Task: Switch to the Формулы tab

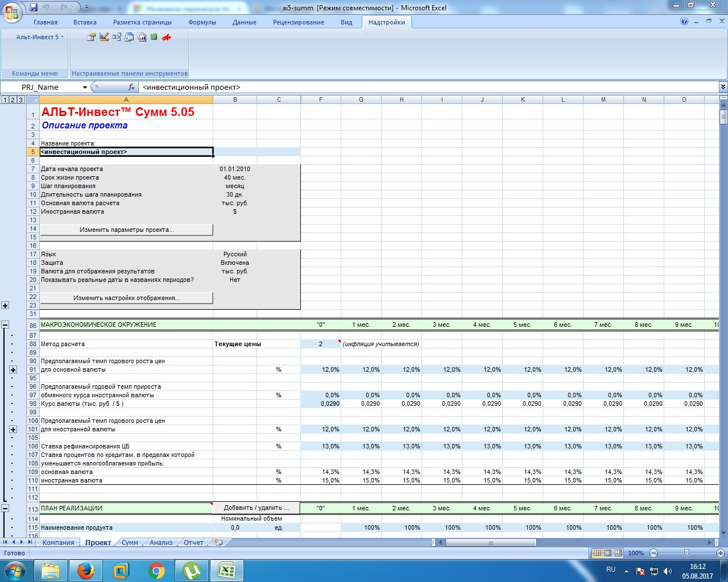Action: [202, 22]
